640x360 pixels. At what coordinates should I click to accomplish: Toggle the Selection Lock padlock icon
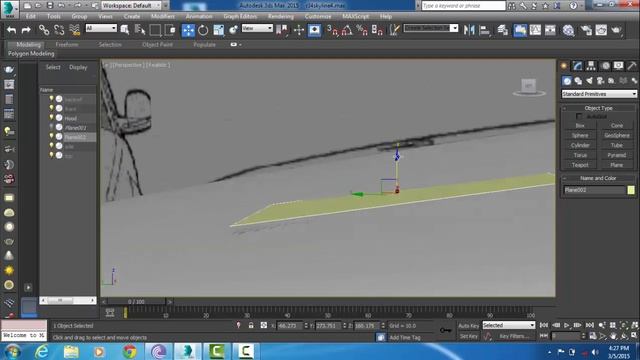coord(251,325)
